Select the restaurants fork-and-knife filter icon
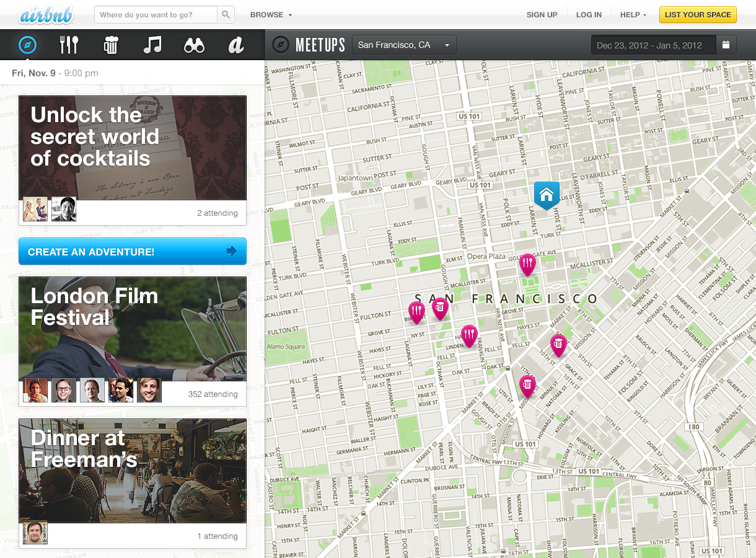 click(x=69, y=44)
